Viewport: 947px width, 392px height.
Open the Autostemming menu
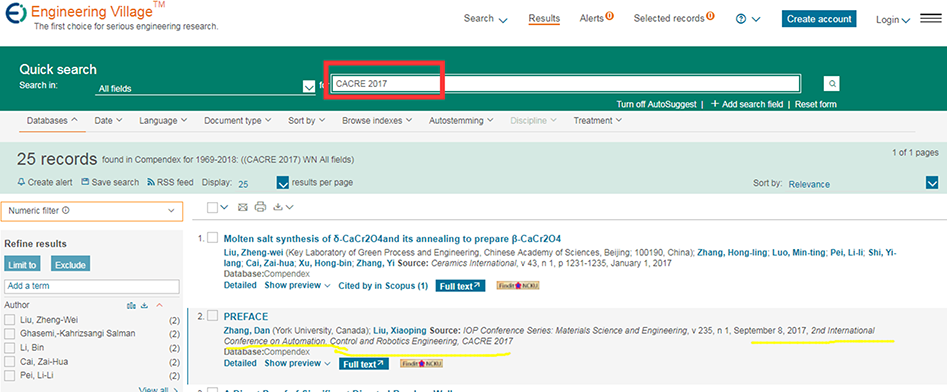click(x=461, y=121)
